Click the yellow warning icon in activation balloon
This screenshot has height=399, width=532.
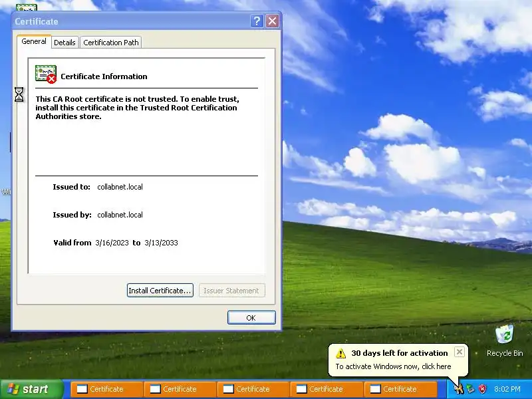point(340,354)
